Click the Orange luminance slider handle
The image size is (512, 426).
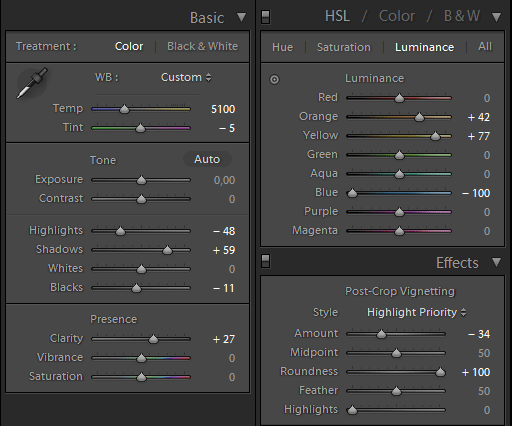(419, 117)
